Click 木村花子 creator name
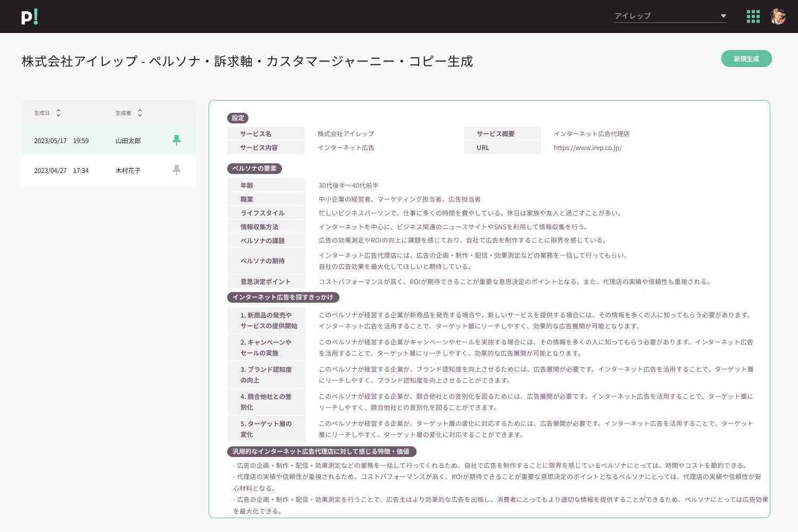The width and height of the screenshot is (798, 532). point(128,171)
